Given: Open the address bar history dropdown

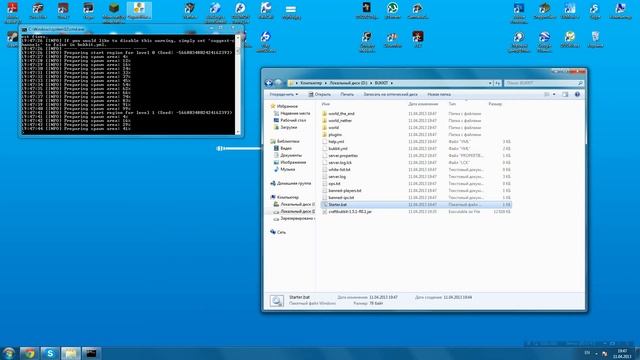Looking at the screenshot, I should (x=490, y=83).
